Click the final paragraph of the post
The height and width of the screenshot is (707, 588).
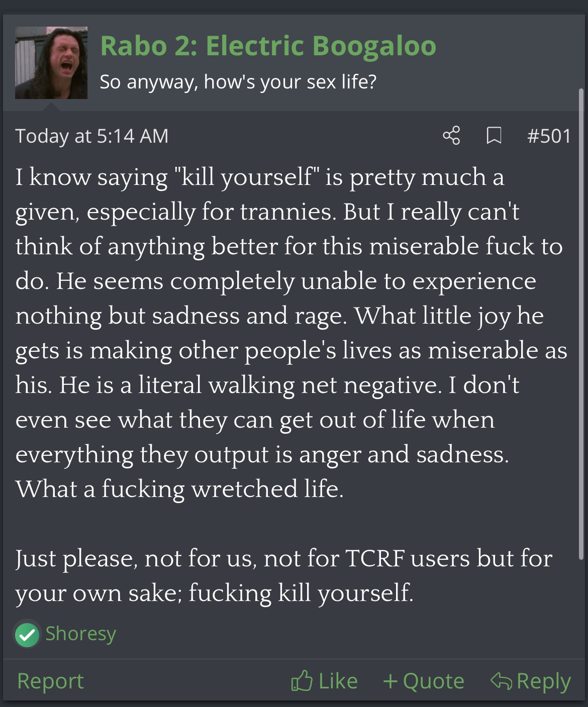pyautogui.click(x=284, y=575)
